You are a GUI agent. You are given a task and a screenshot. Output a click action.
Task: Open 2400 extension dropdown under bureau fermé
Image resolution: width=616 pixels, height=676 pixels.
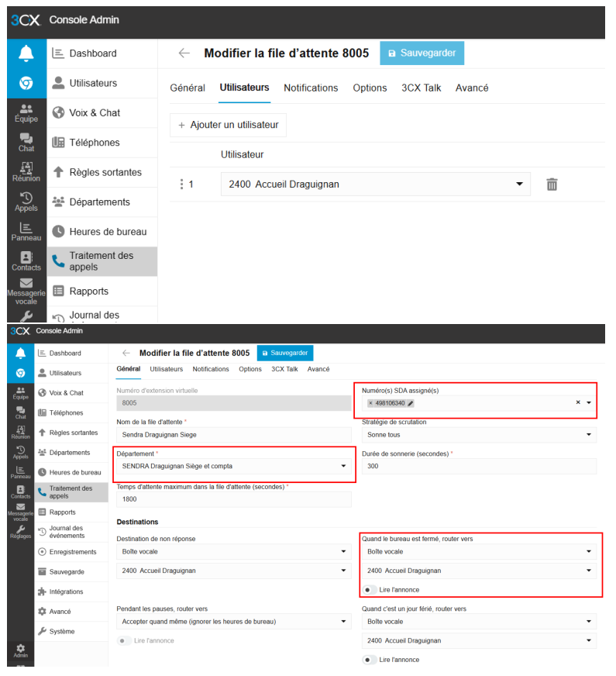click(x=479, y=571)
